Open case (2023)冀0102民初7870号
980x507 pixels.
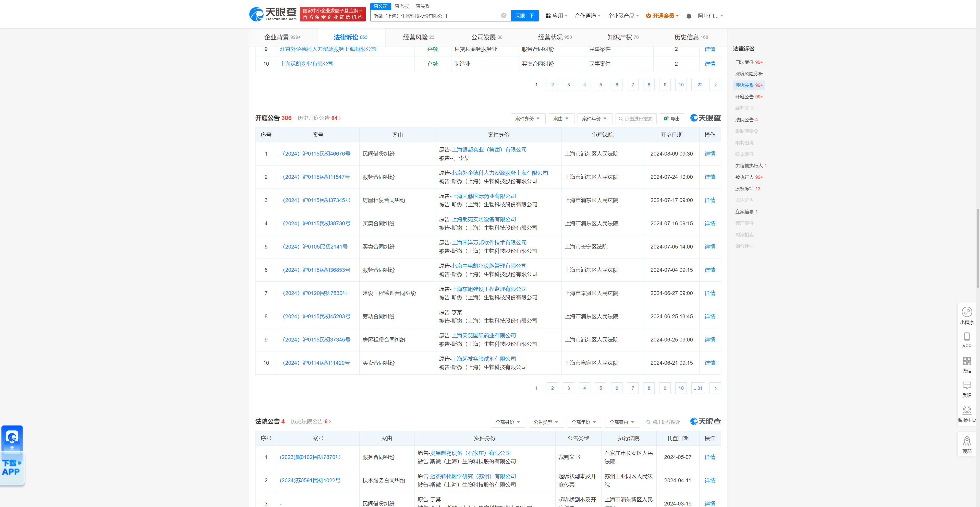310,457
